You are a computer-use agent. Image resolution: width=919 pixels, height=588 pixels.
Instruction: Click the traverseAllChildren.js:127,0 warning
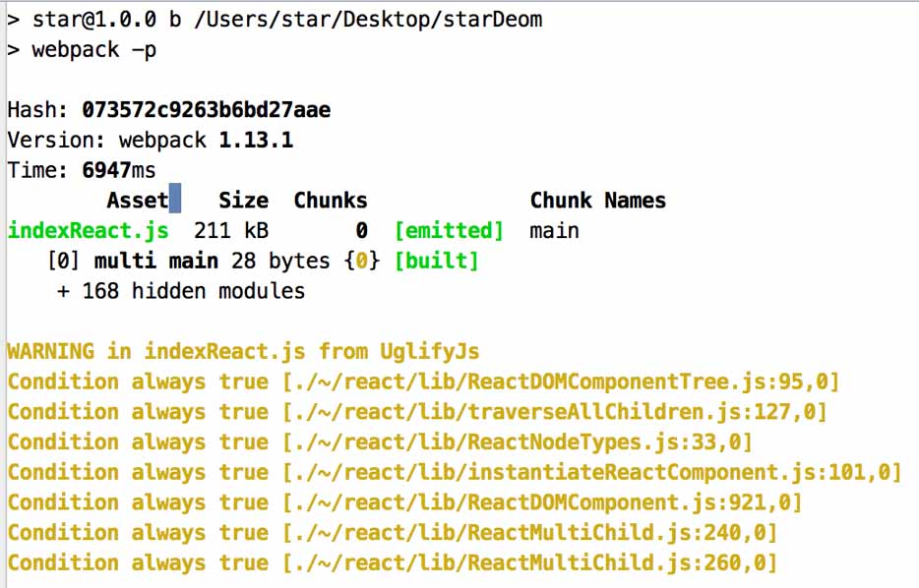[417, 412]
